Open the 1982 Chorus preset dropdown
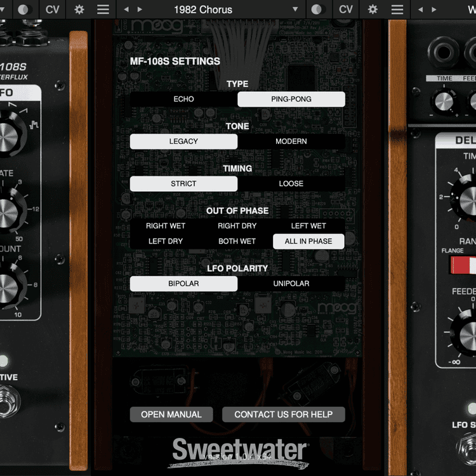Viewport: 476px width, 476px height. pyautogui.click(x=203, y=10)
